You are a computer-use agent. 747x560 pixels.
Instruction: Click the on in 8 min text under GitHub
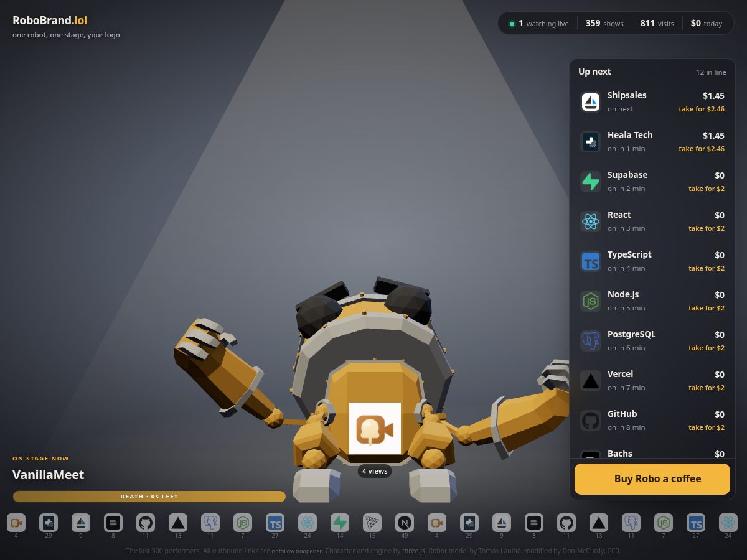(626, 427)
